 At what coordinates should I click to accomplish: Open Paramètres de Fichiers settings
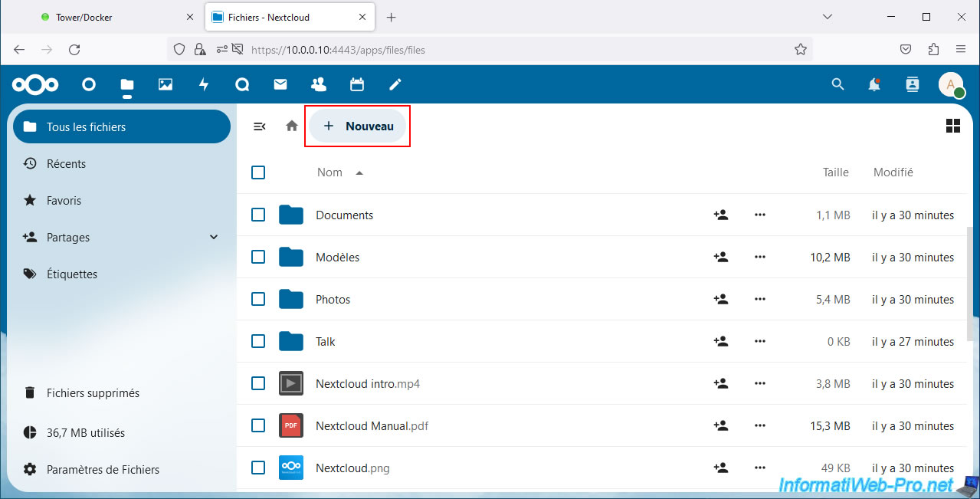[103, 470]
